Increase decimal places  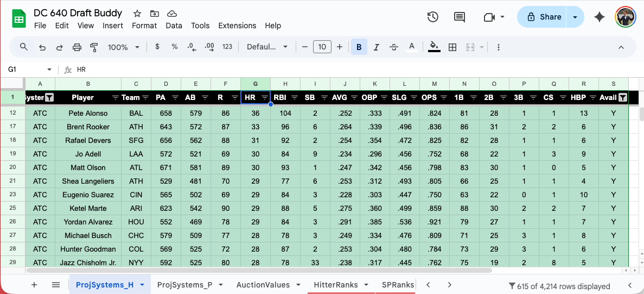tap(209, 47)
